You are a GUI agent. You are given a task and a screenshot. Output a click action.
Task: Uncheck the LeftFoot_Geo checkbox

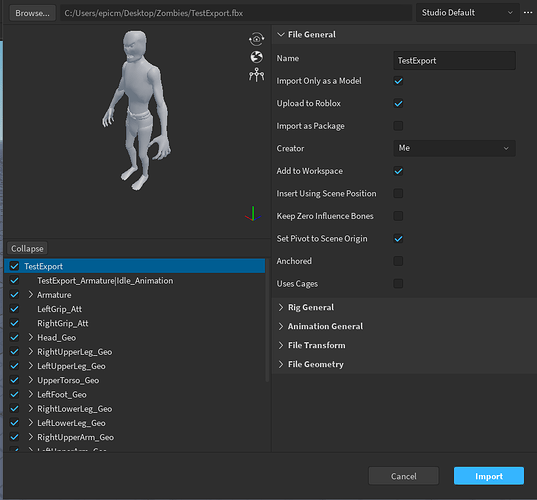click(14, 394)
